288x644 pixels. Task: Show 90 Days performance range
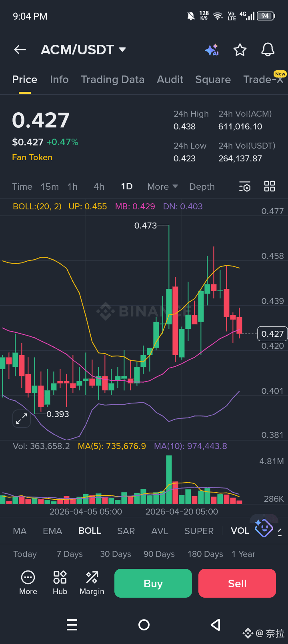[x=159, y=554]
